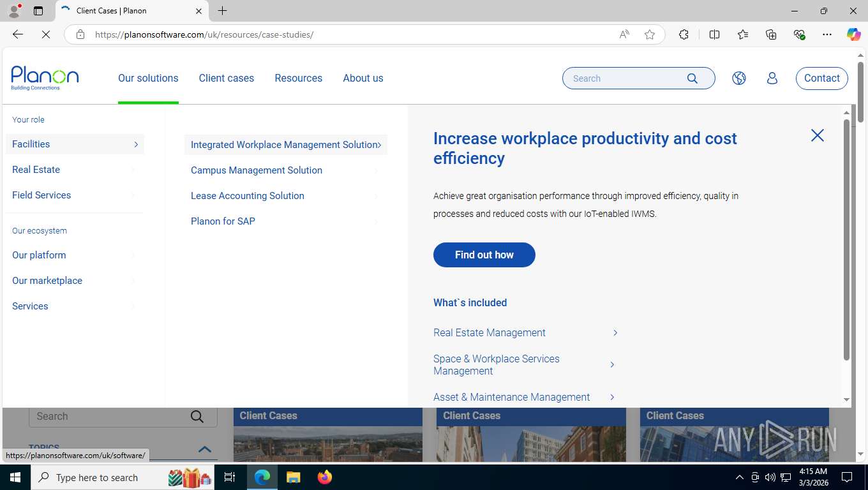Viewport: 868px width, 490px height.
Task: Open browser Extensions icon
Action: pos(684,34)
